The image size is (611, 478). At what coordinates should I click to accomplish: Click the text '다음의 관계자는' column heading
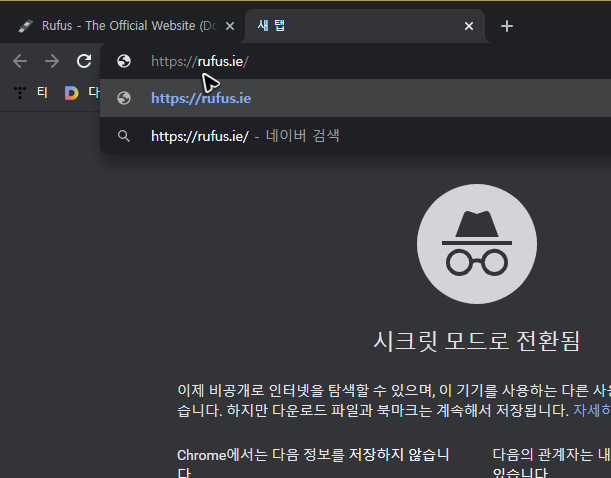544,455
